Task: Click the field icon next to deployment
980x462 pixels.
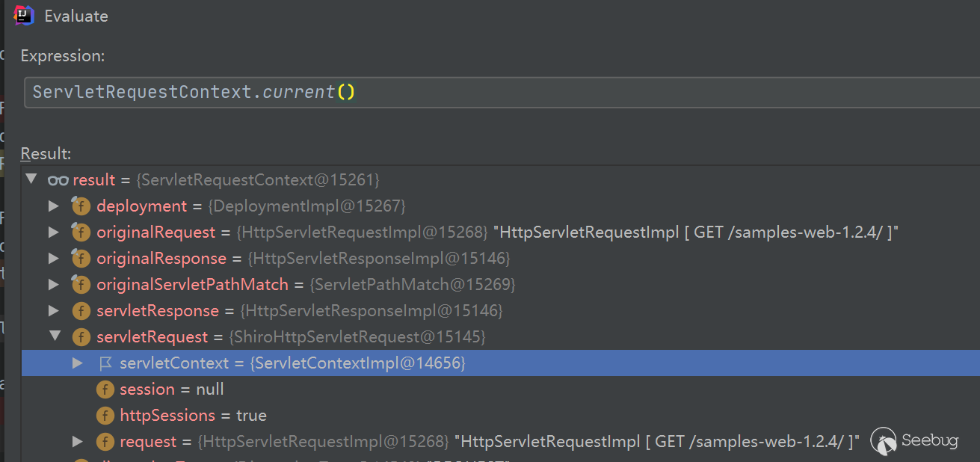Action: 81,206
